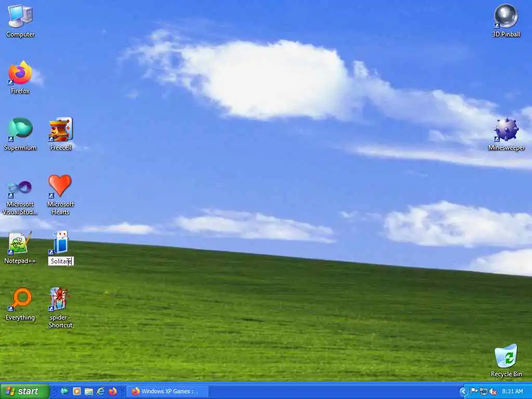
Task: Launch media player from Quick Launch
Action: coord(77,391)
